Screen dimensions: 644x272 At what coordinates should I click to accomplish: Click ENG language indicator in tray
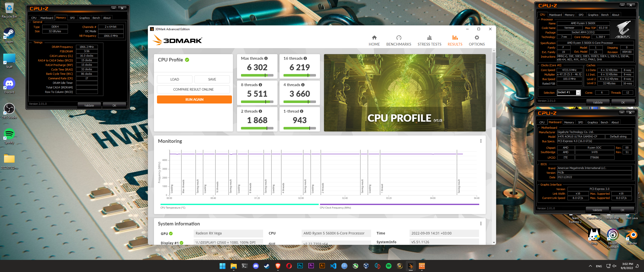pos(599,266)
